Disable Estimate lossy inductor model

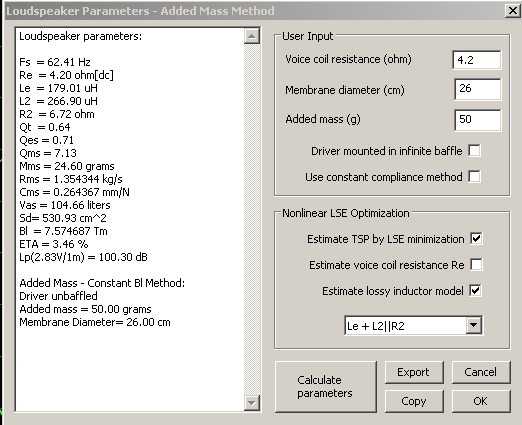[475, 290]
